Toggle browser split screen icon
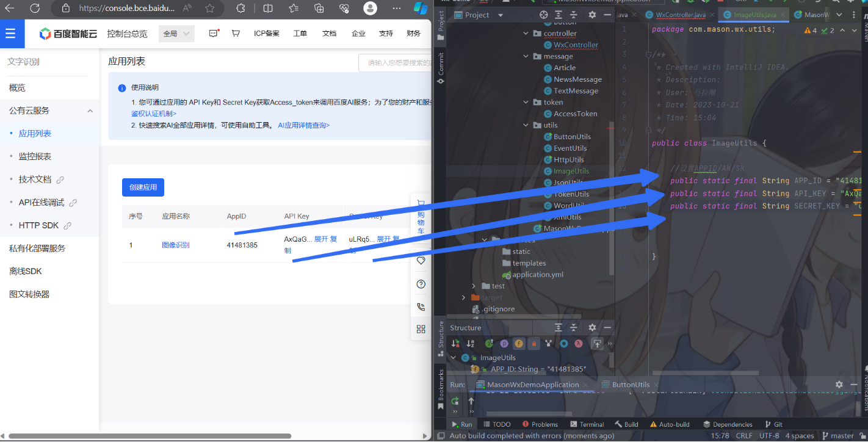The image size is (868, 442). 268,9
